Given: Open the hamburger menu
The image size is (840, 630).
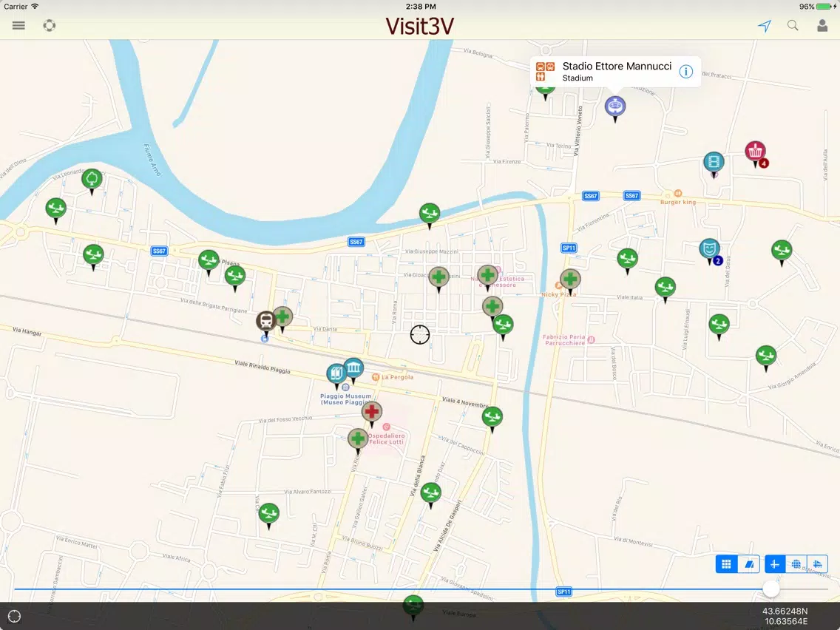Looking at the screenshot, I should click(x=18, y=25).
